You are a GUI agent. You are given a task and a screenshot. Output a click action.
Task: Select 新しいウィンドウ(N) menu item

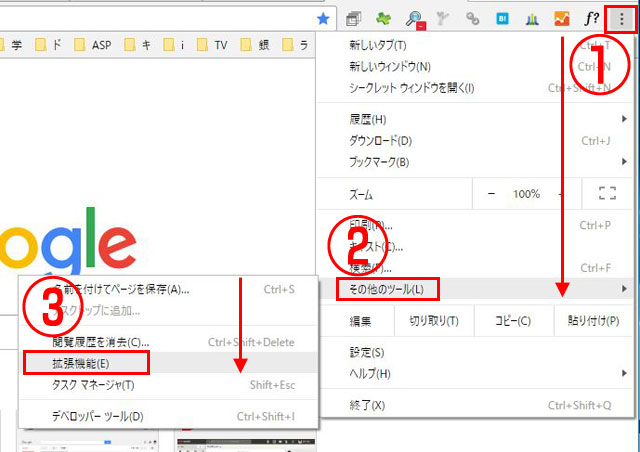click(x=476, y=66)
